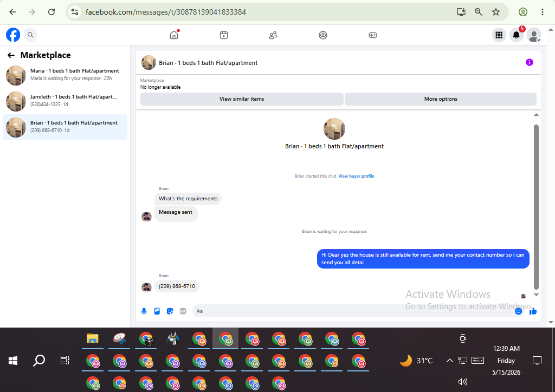Click the chat scrollbar down arrow
Image resolution: width=555 pixels, height=392 pixels.
(x=536, y=295)
